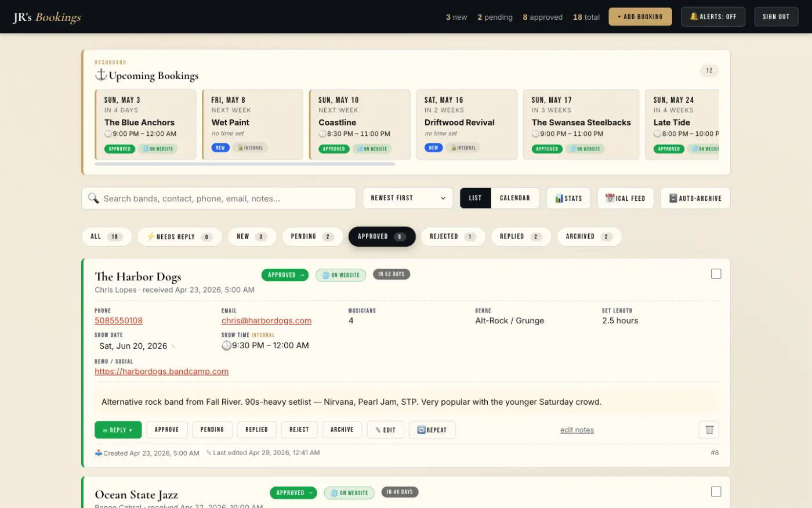Click the magnifying glass in the search bar
The height and width of the screenshot is (508, 812).
93,198
